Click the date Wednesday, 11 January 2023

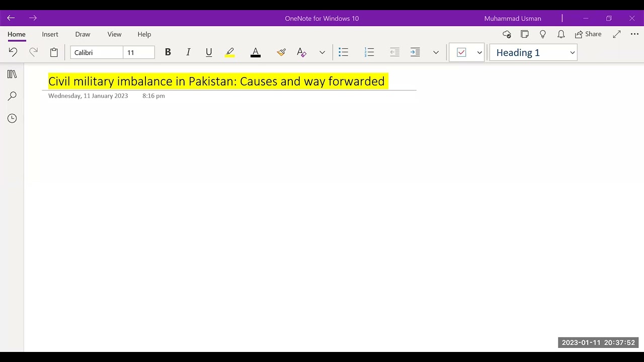point(88,96)
